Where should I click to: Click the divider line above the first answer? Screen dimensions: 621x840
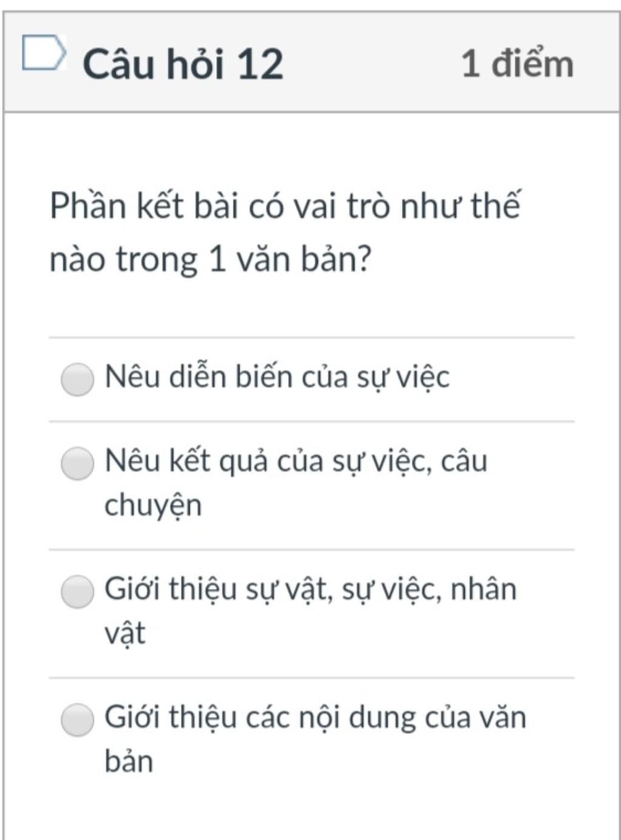(x=311, y=337)
